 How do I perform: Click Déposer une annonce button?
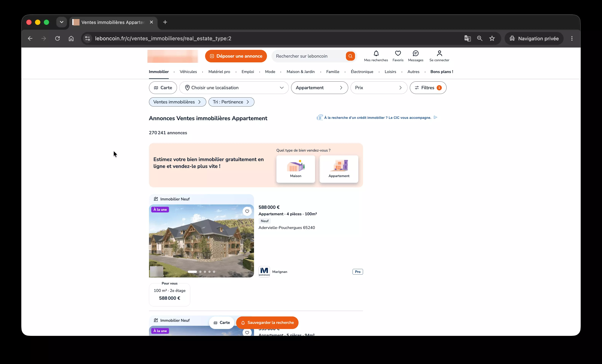(x=236, y=56)
